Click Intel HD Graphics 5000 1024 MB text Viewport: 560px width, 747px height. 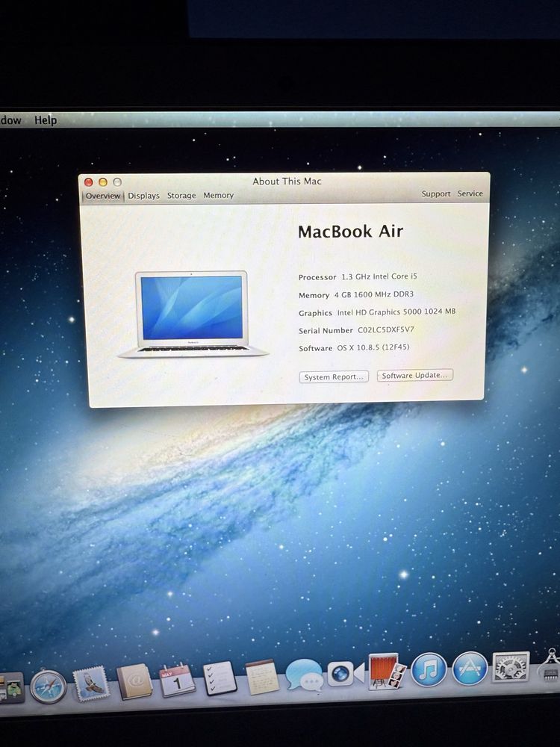[396, 312]
